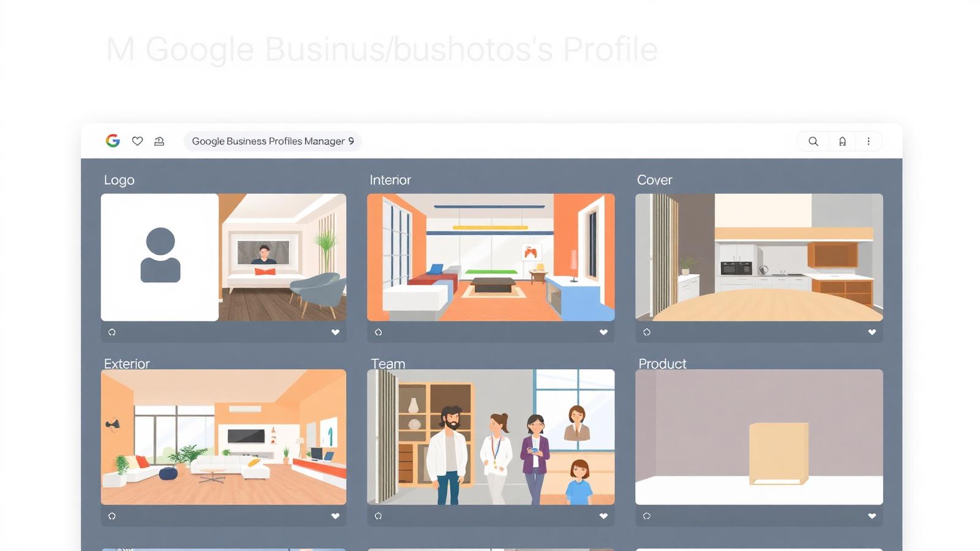This screenshot has height=551, width=980.
Task: Click circle icon under Cover photo
Action: 647,332
